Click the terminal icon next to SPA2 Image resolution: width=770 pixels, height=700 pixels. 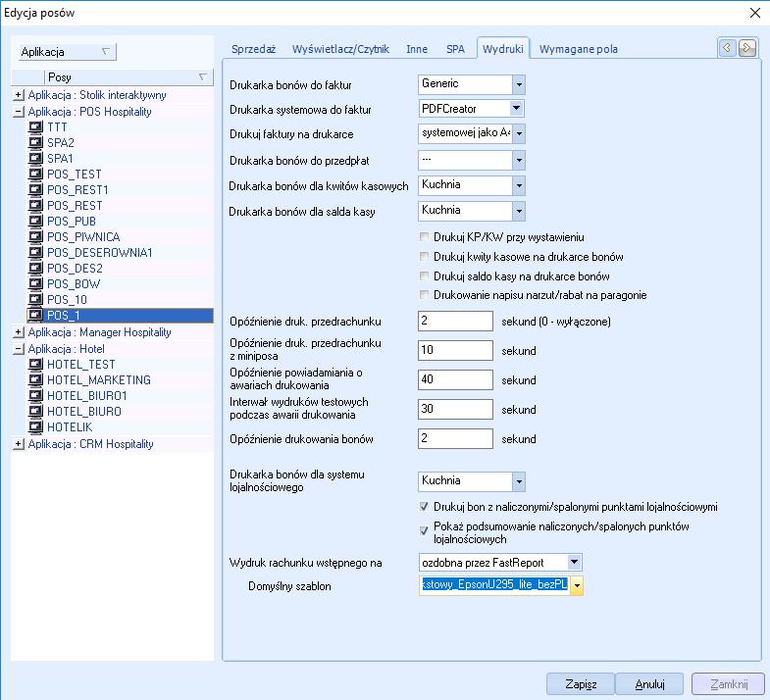click(35, 143)
